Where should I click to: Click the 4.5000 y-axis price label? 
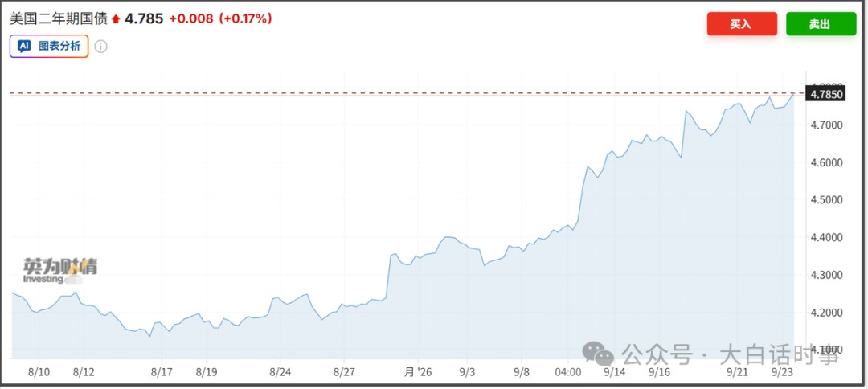click(x=826, y=200)
